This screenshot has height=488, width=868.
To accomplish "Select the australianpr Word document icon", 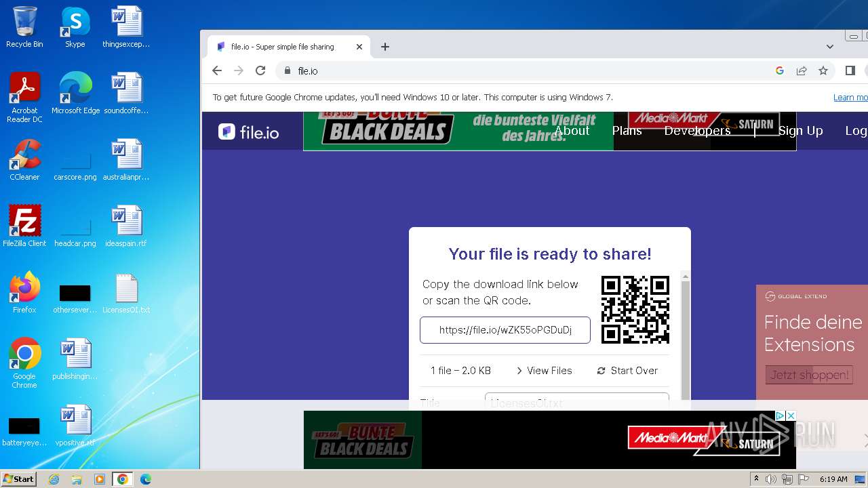I will (x=126, y=160).
